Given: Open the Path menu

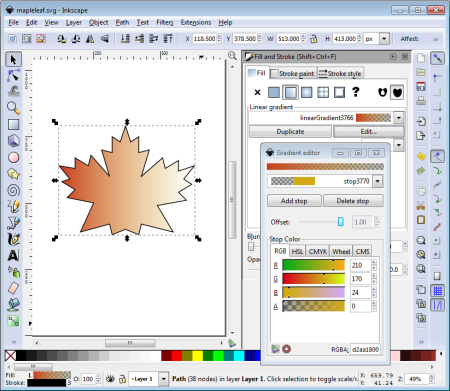Looking at the screenshot, I should (122, 23).
